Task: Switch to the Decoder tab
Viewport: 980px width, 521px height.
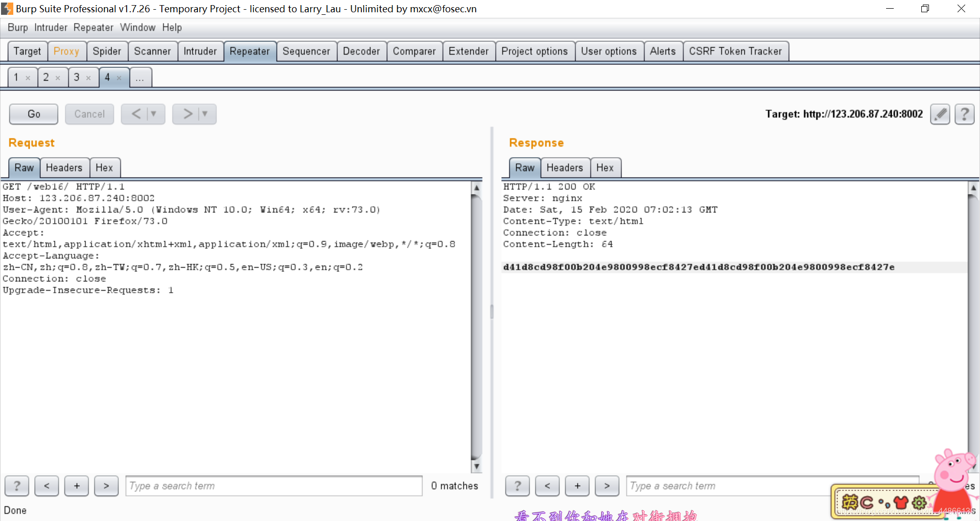Action: 361,51
